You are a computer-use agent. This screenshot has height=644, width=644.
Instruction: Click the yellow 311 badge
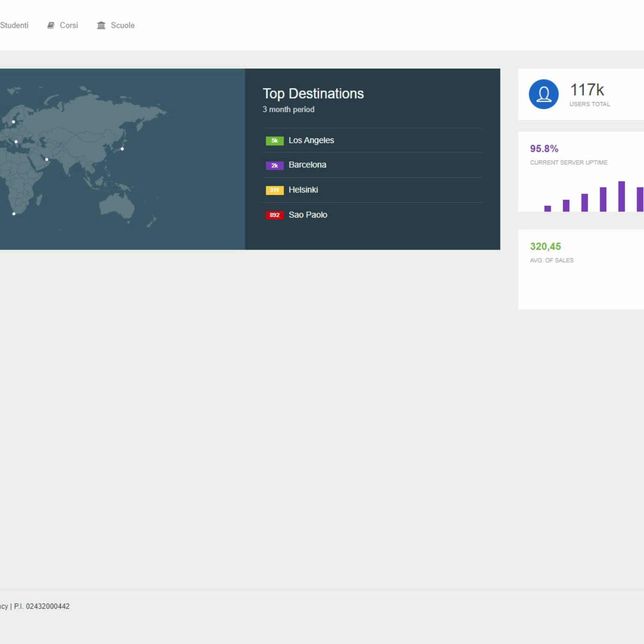pyautogui.click(x=274, y=190)
